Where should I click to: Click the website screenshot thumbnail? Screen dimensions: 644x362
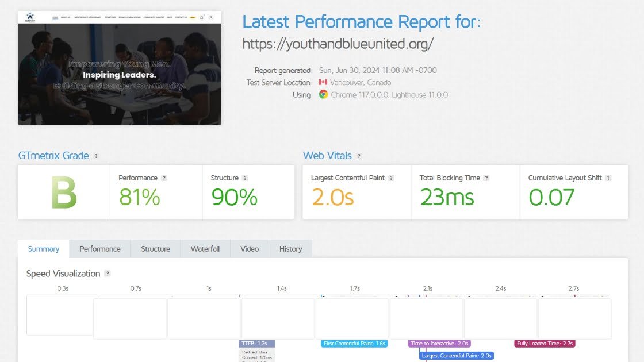click(x=120, y=68)
